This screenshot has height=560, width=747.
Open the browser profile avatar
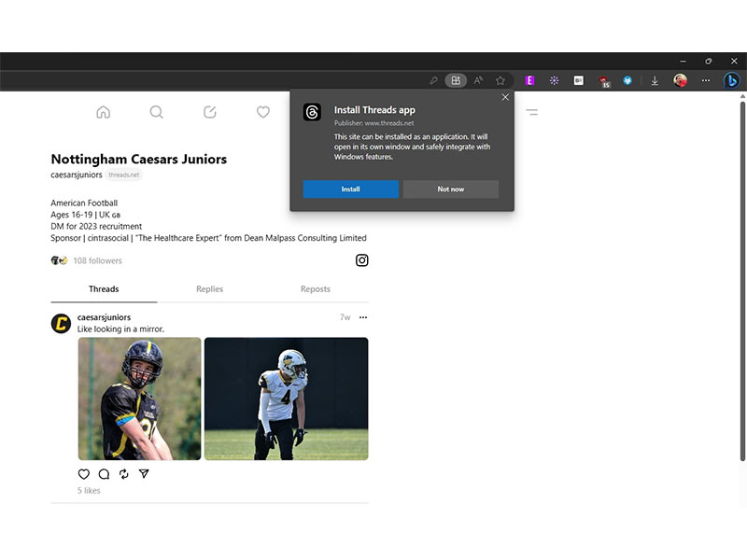tap(681, 80)
